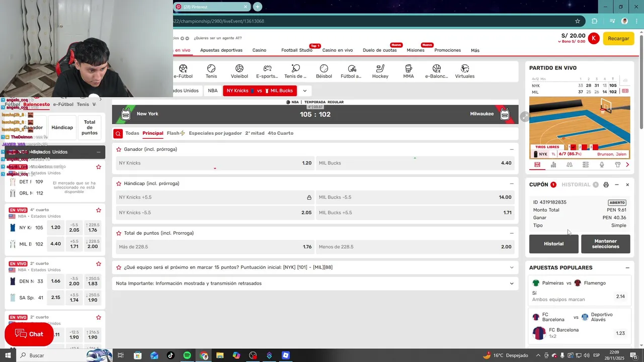Screen dimensions: 644x362
Task: Open the Virtuales sports icon
Action: tap(465, 71)
